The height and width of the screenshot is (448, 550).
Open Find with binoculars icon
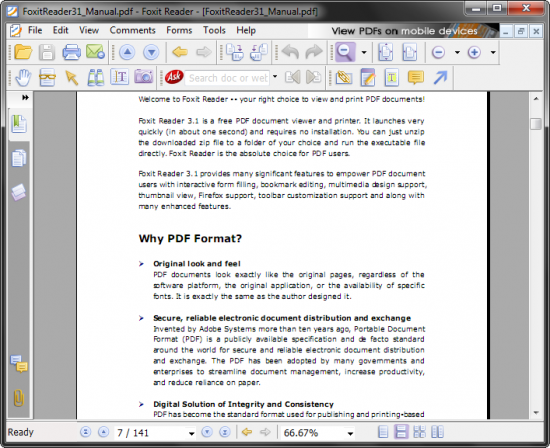[x=95, y=78]
